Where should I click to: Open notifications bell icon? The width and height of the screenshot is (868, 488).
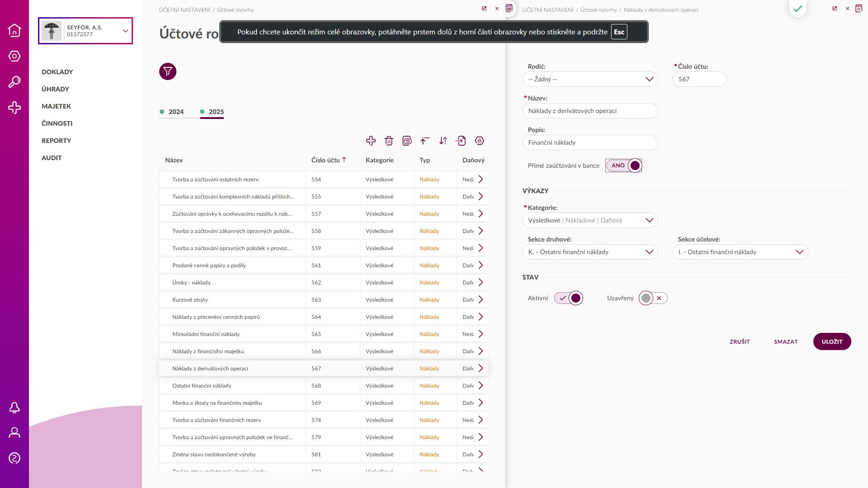(14, 407)
